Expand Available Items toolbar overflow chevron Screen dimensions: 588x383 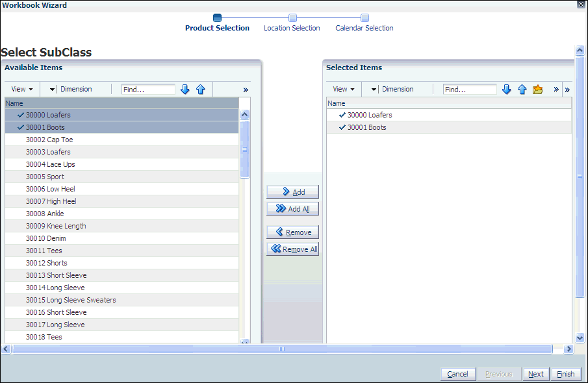pos(246,90)
